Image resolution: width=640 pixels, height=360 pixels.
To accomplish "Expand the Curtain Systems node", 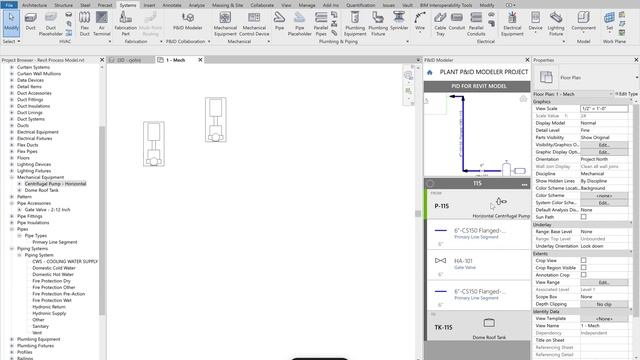I will click(11, 67).
